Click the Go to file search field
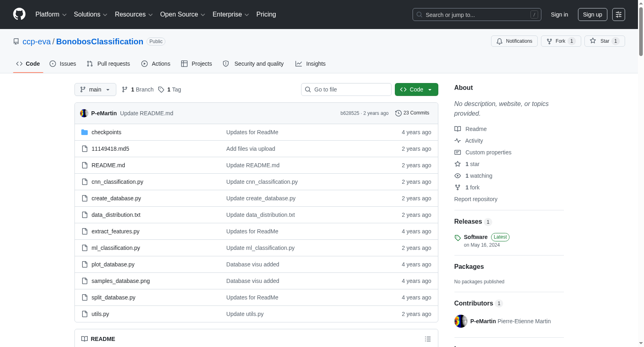 [x=346, y=89]
